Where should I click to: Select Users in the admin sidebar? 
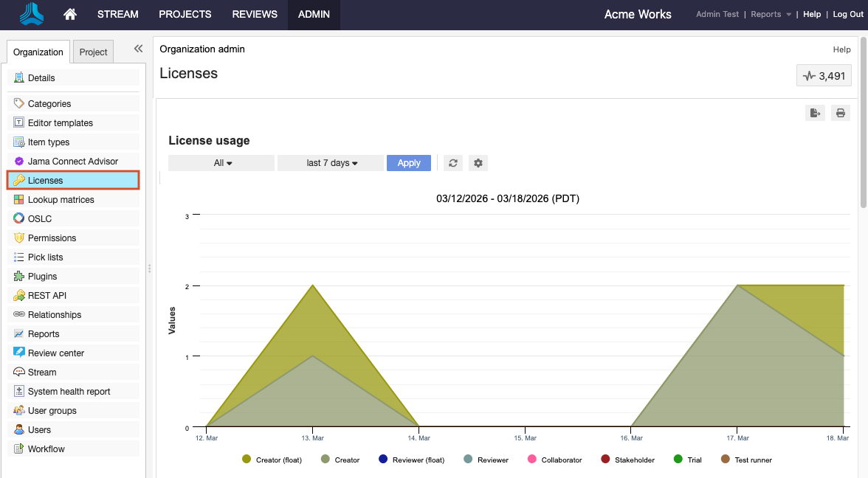[40, 429]
